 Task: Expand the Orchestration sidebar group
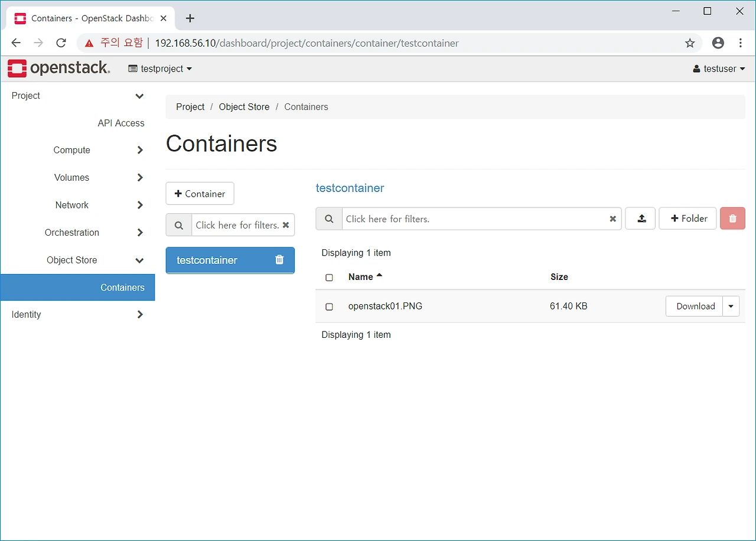click(140, 232)
